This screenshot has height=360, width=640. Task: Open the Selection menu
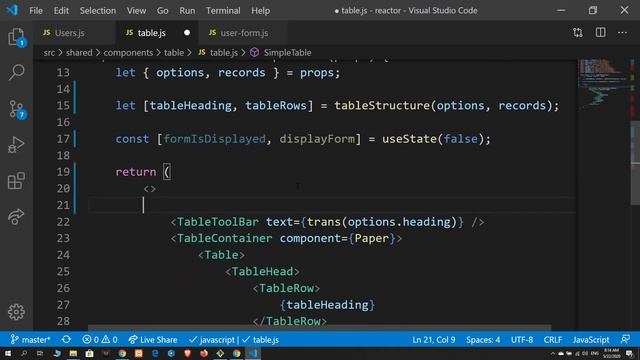click(x=98, y=11)
